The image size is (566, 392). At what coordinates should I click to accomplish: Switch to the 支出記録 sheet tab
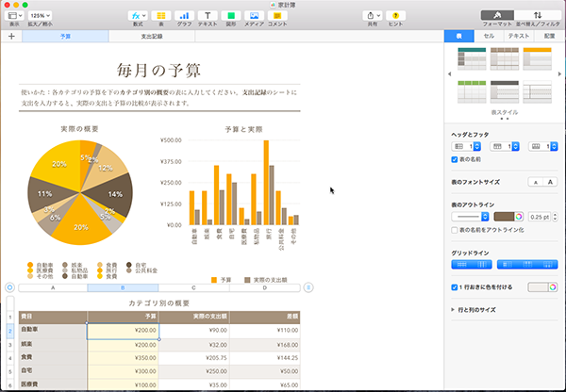(x=152, y=36)
